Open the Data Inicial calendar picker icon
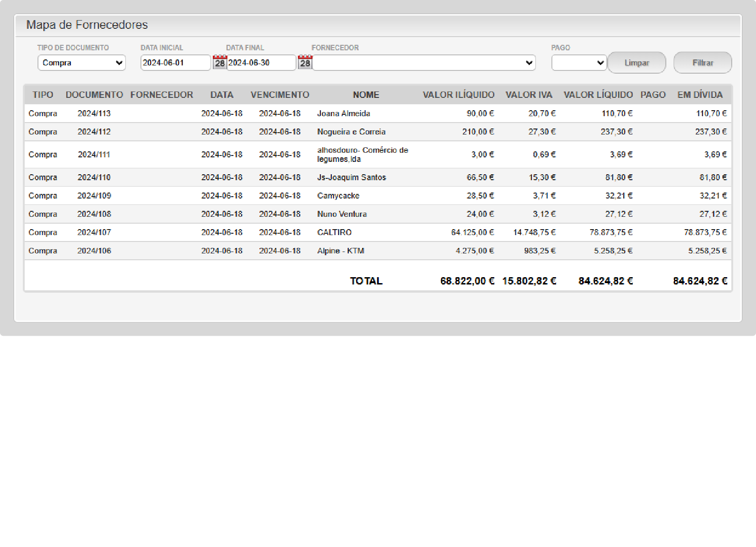 (220, 63)
